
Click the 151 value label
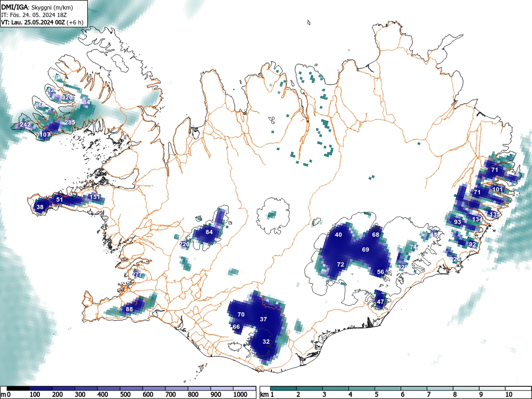coord(95,197)
